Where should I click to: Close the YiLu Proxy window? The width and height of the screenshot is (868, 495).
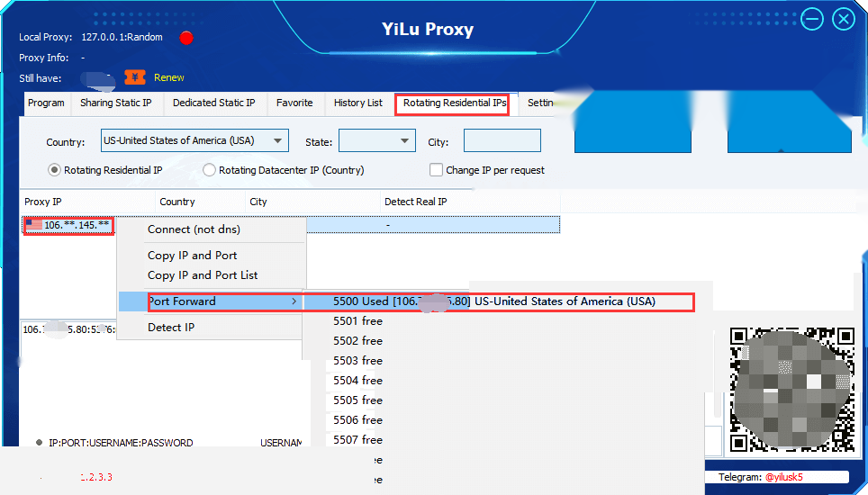(x=844, y=20)
